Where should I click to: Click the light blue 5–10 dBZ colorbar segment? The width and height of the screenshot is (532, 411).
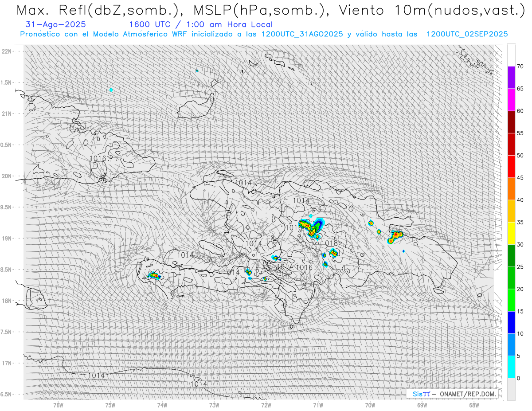pyautogui.click(x=511, y=344)
